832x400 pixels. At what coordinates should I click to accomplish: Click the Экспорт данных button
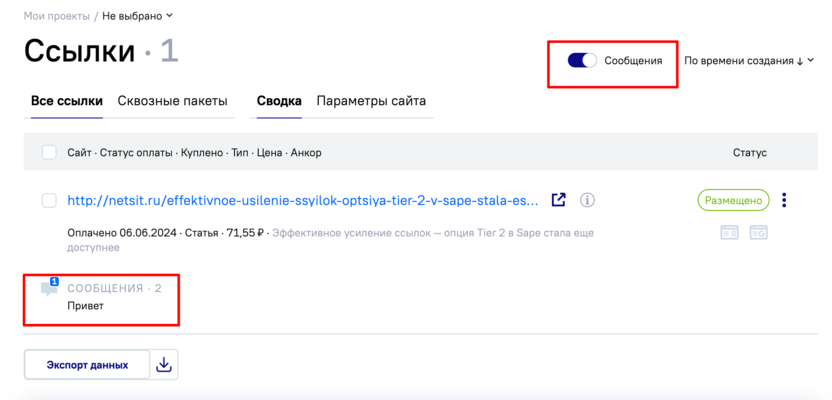(87, 365)
